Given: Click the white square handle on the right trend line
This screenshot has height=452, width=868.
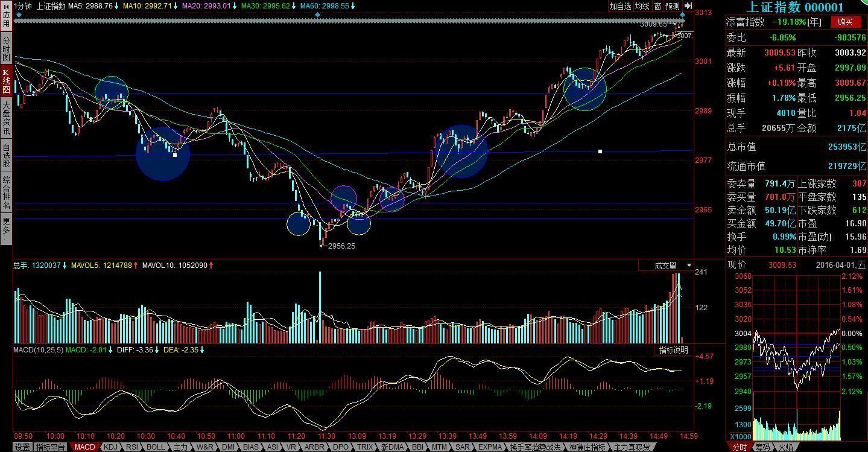Looking at the screenshot, I should (x=600, y=151).
